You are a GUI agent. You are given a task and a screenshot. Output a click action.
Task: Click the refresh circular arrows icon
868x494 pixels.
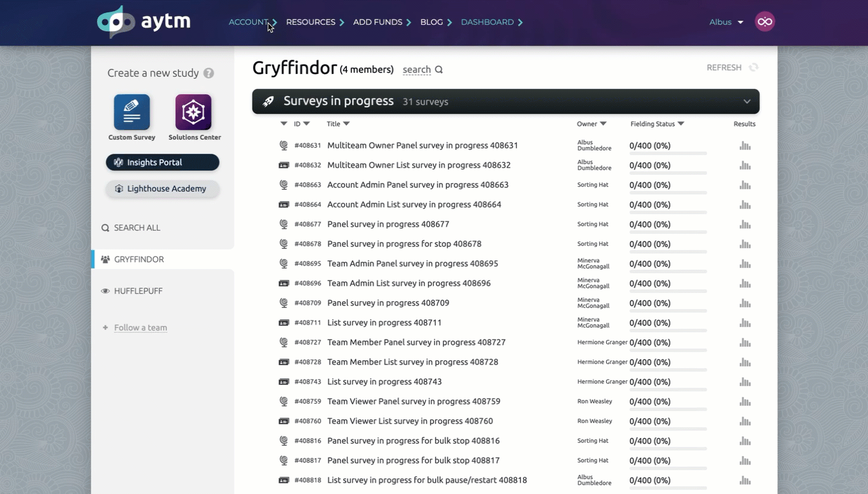(x=753, y=67)
